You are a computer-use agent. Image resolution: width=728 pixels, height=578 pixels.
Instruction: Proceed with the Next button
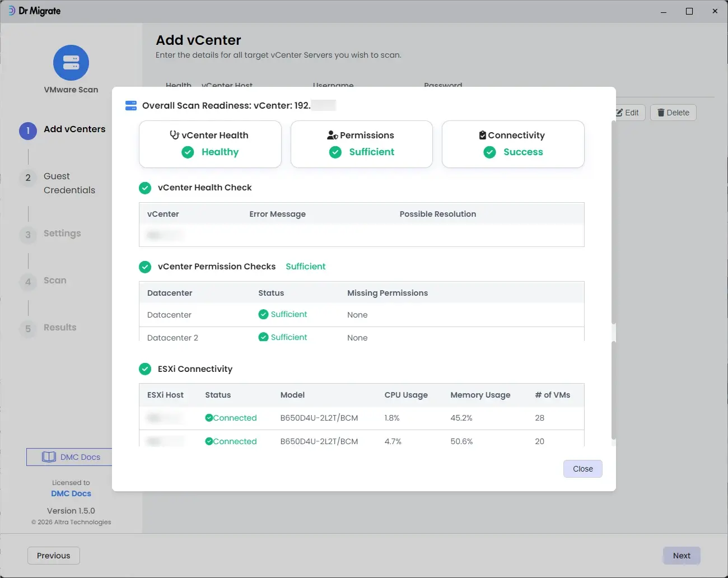tap(682, 556)
